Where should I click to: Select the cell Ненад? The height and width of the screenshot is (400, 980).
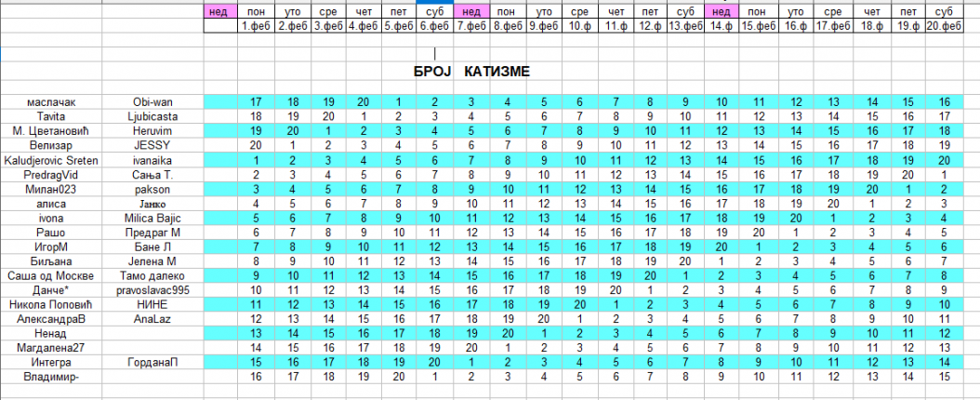click(51, 333)
